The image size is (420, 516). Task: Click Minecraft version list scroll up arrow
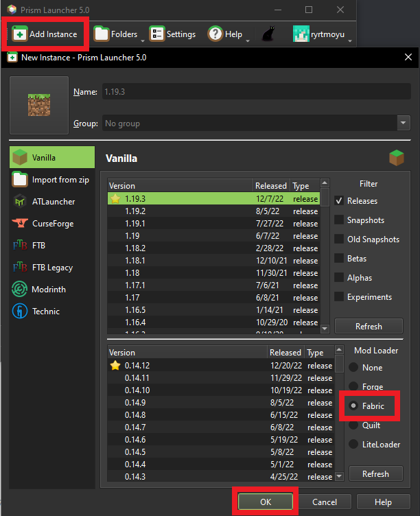click(325, 183)
